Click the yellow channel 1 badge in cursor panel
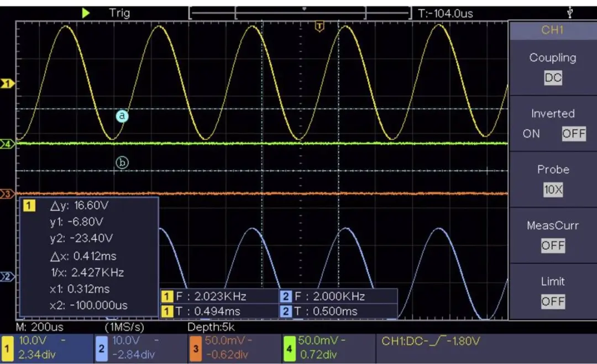Image resolution: width=597 pixels, height=364 pixels. [29, 206]
